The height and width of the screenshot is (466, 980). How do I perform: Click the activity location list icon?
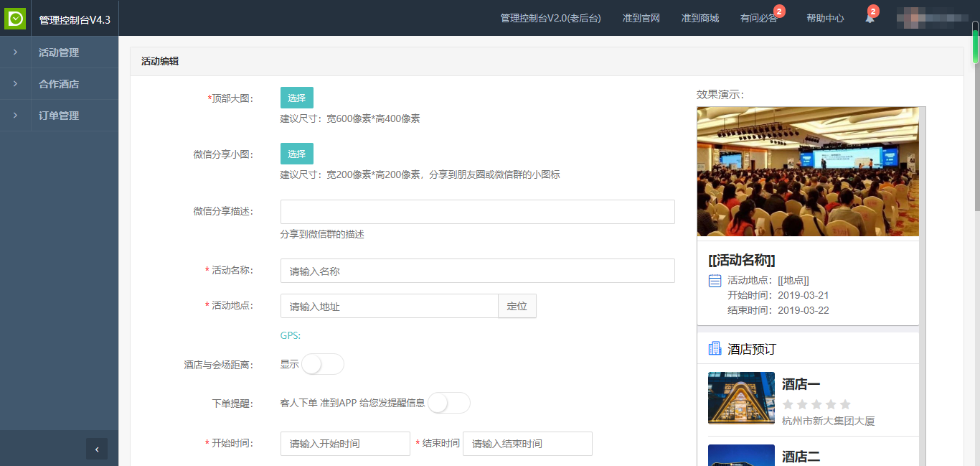tap(715, 281)
